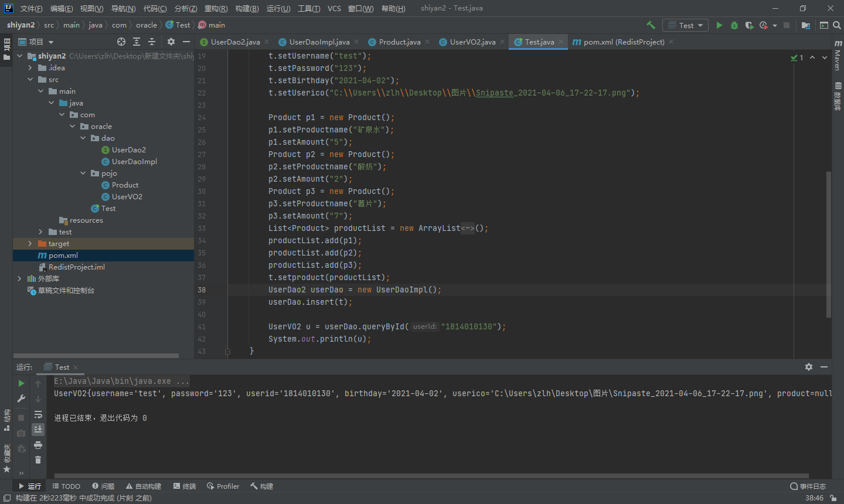Toggle scroll to end in run console

(38, 430)
